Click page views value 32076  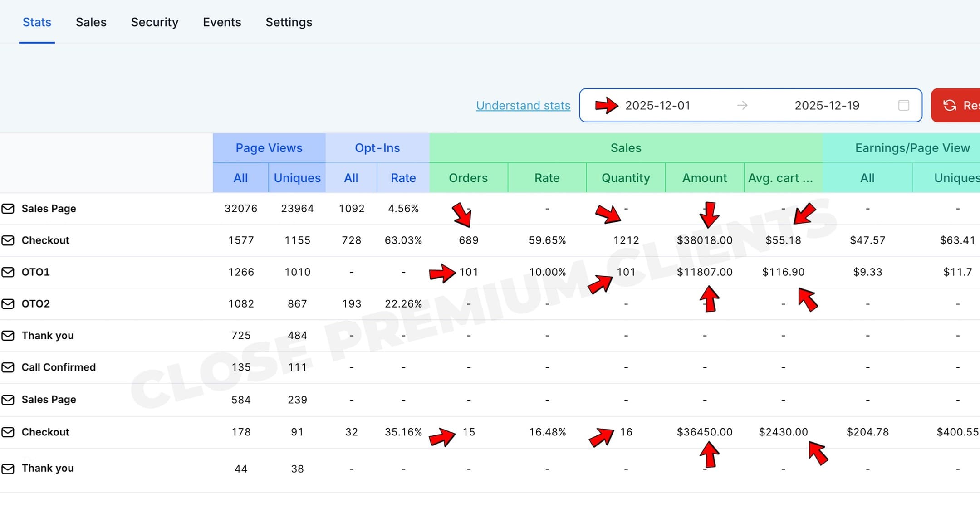point(241,209)
